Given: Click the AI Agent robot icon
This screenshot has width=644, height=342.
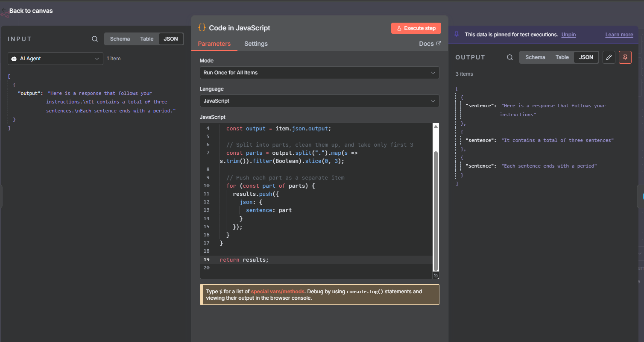Looking at the screenshot, I should click(x=14, y=59).
